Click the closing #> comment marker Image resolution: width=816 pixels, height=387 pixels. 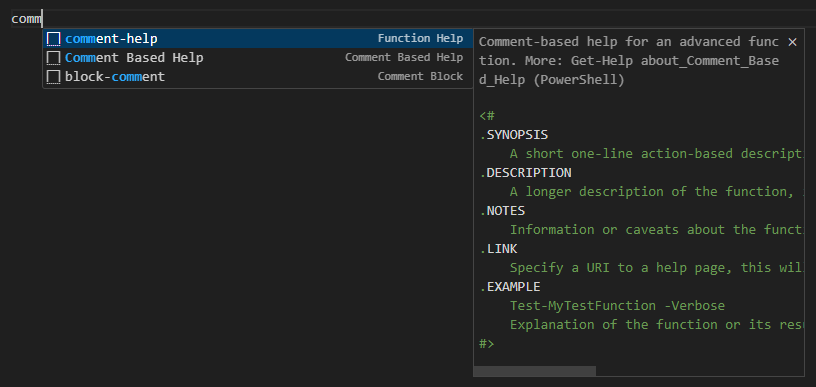(487, 344)
